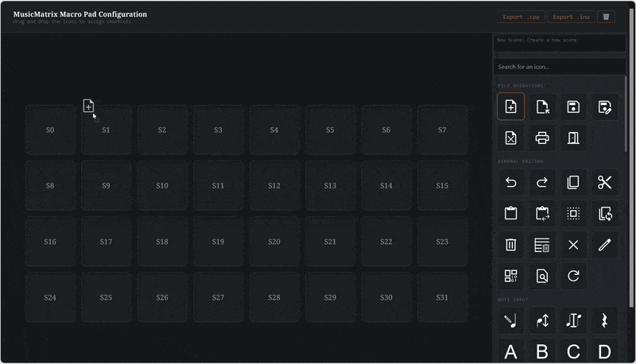Pick the Open file icon with arrow
The height and width of the screenshot is (364, 636).
click(542, 106)
